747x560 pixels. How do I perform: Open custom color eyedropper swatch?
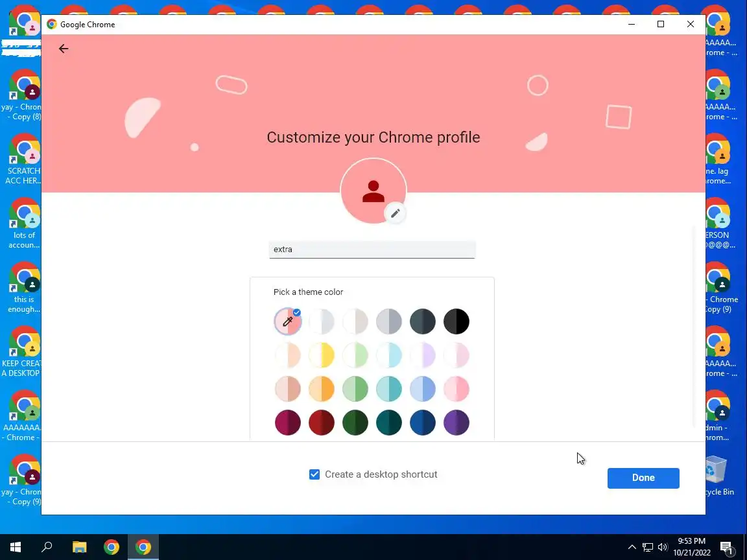tap(288, 321)
